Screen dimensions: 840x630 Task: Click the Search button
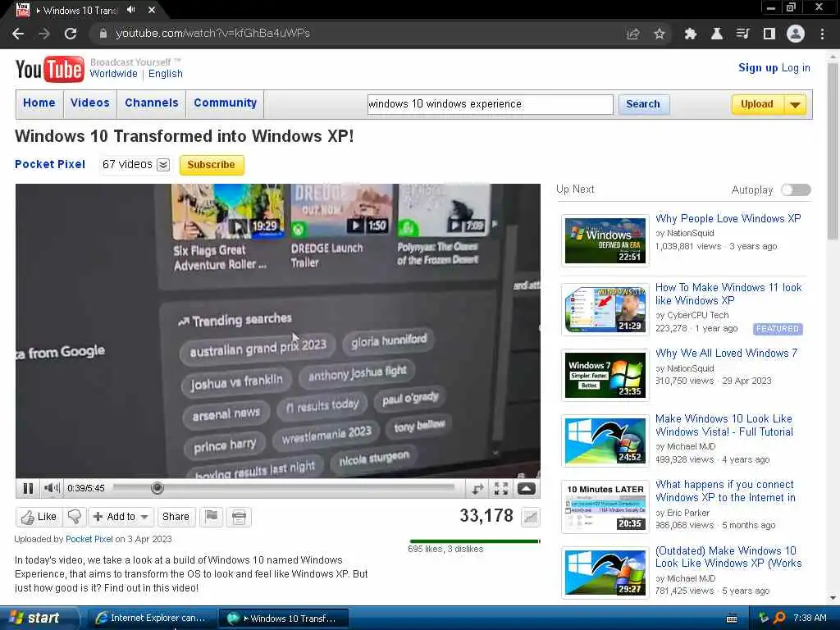(643, 104)
